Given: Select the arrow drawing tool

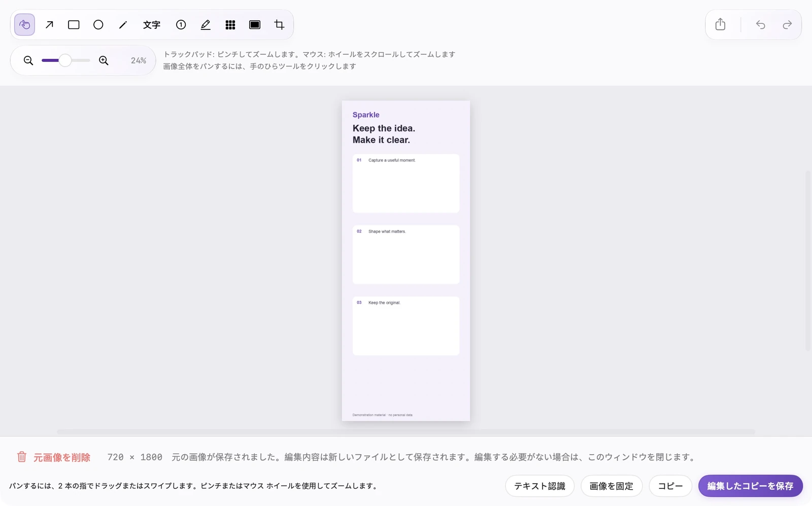Looking at the screenshot, I should pyautogui.click(x=49, y=25).
